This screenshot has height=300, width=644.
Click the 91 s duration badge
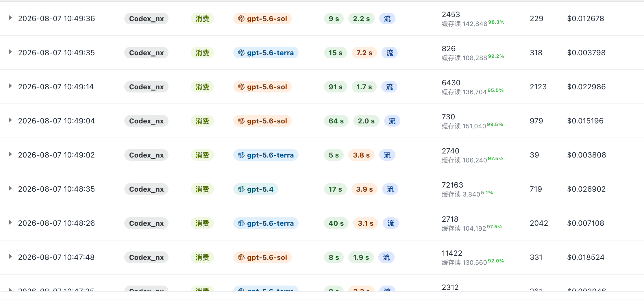click(335, 87)
